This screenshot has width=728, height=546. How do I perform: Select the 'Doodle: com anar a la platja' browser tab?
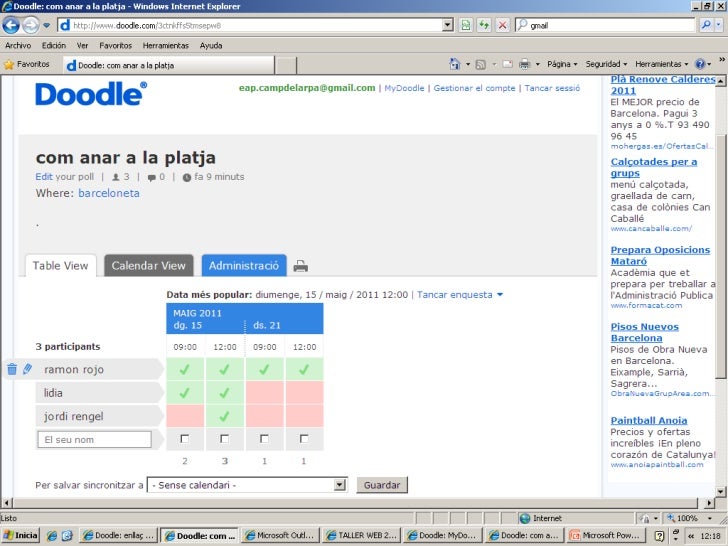tap(169, 65)
